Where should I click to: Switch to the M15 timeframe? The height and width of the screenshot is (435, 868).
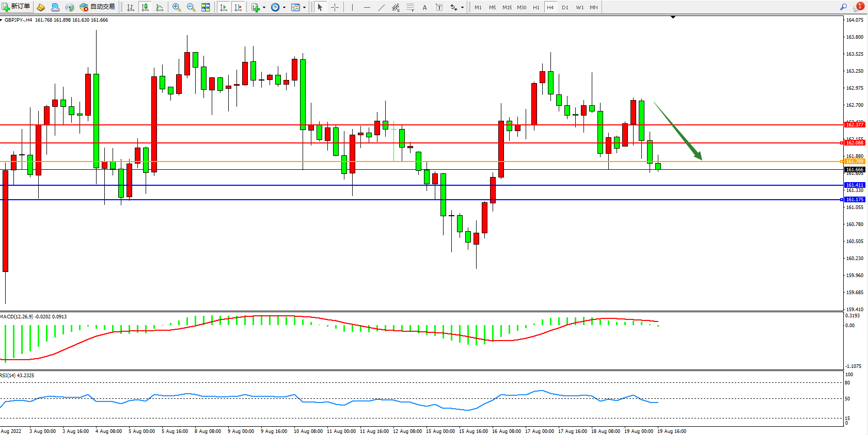pyautogui.click(x=507, y=7)
